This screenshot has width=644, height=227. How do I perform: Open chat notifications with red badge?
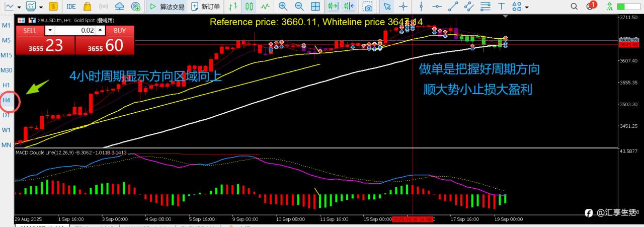point(591,6)
